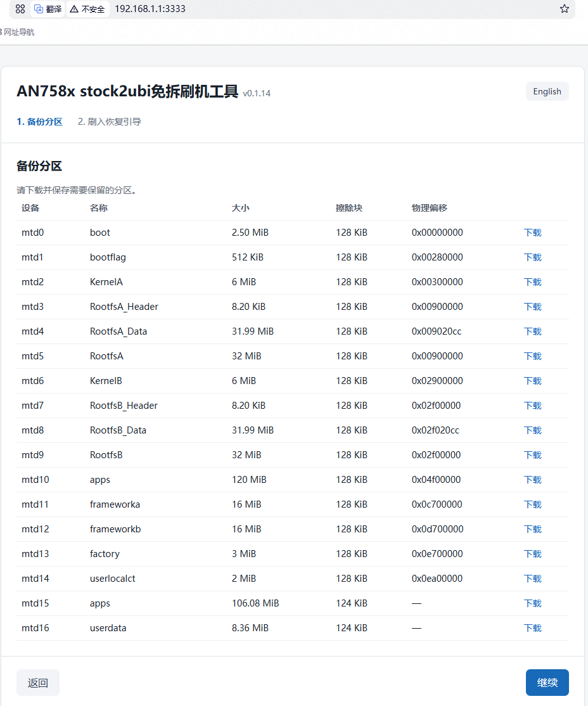Click the address bar URL 192.168.1.1:3333

(150, 9)
